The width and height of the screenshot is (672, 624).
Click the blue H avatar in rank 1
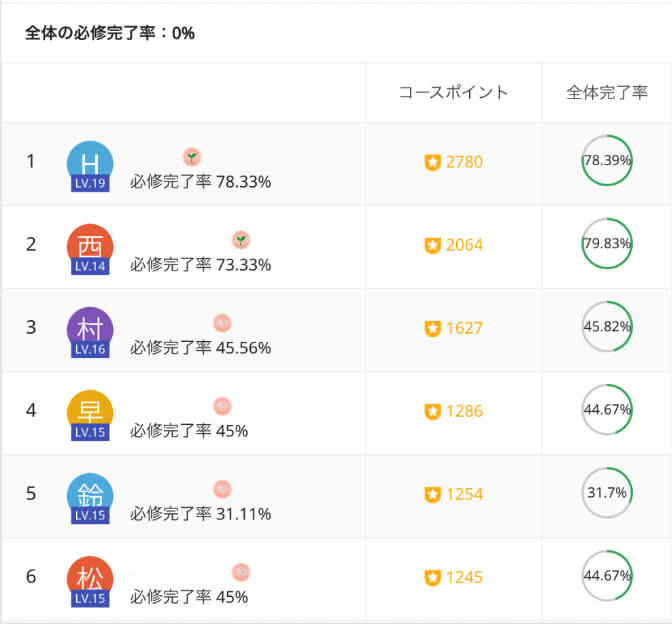[x=90, y=164]
